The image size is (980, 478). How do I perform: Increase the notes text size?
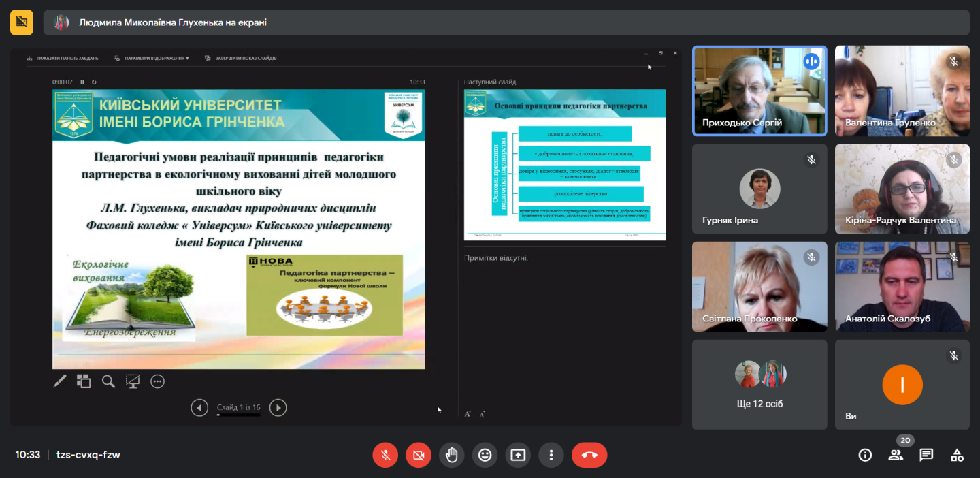pyautogui.click(x=468, y=414)
